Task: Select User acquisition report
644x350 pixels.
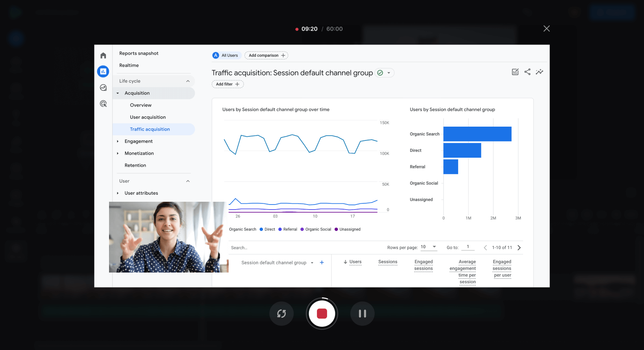Action: click(x=148, y=117)
